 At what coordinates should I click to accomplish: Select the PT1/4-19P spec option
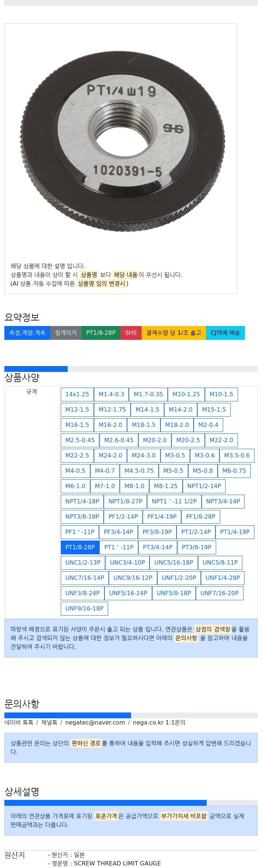coord(235,532)
